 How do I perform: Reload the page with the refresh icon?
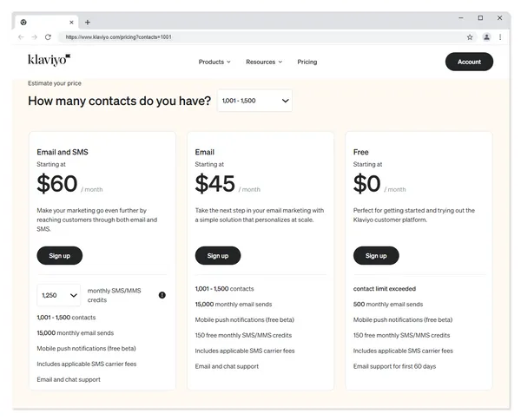(x=48, y=37)
